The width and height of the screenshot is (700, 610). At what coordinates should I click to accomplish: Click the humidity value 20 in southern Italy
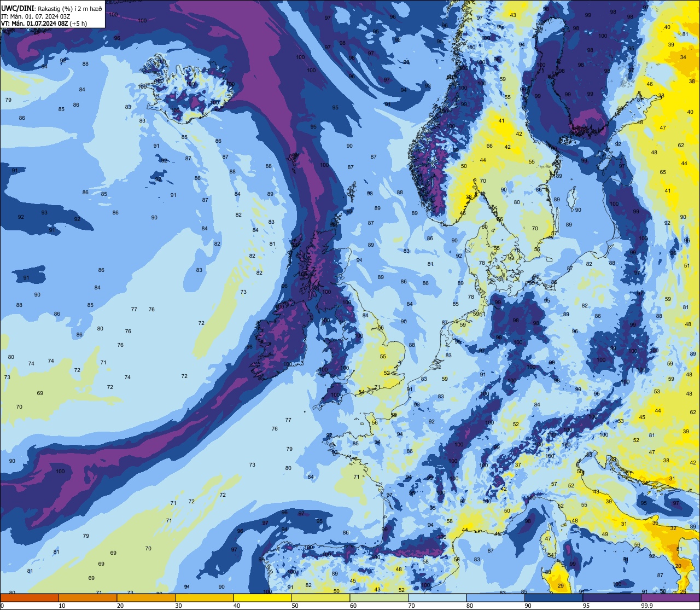tap(678, 566)
